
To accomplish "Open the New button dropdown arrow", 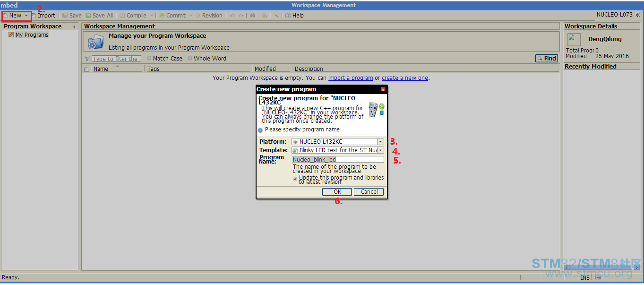I will pos(26,16).
